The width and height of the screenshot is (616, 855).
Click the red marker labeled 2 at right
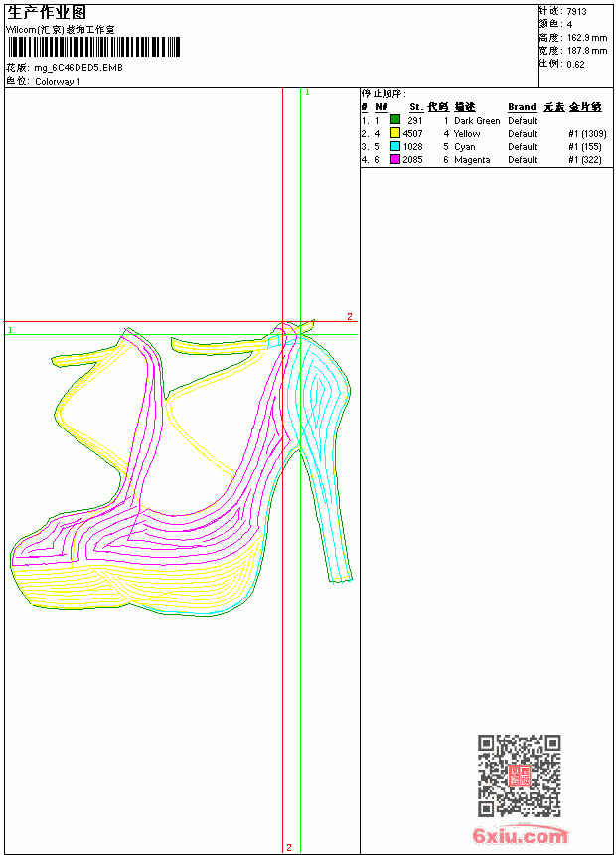click(350, 316)
